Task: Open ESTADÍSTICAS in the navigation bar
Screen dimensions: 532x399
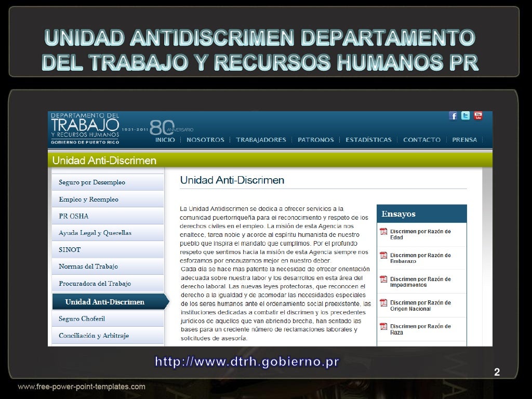Action: 368,140
